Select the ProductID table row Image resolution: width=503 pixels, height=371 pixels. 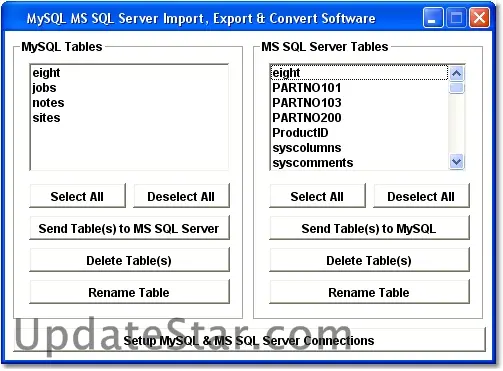[359, 133]
